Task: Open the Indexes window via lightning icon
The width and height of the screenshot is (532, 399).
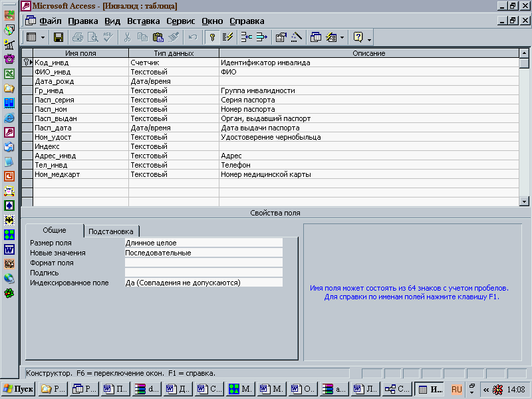Action: click(x=228, y=37)
